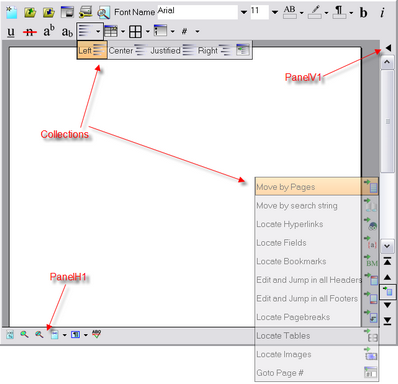This screenshot has height=384, width=398.
Task: Expand the highlighter color arrow
Action: (x=326, y=13)
